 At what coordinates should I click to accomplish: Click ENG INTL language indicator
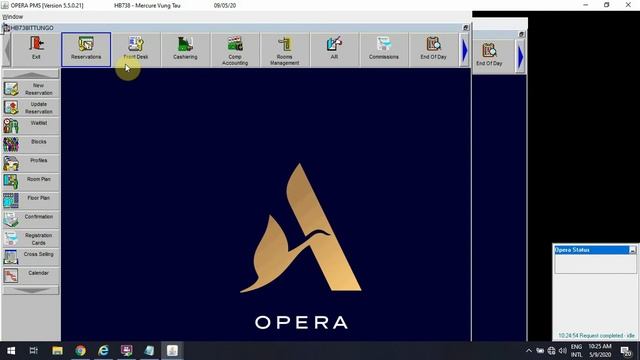(576, 351)
